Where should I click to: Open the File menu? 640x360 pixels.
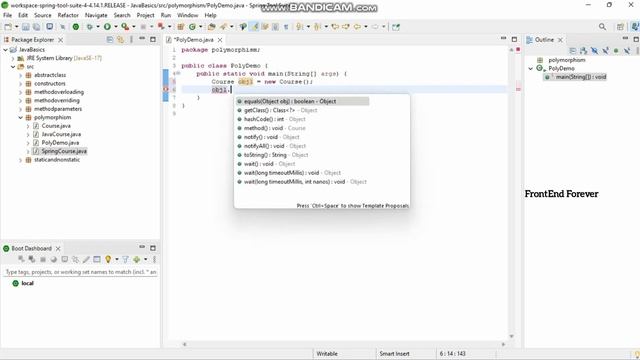[7, 15]
